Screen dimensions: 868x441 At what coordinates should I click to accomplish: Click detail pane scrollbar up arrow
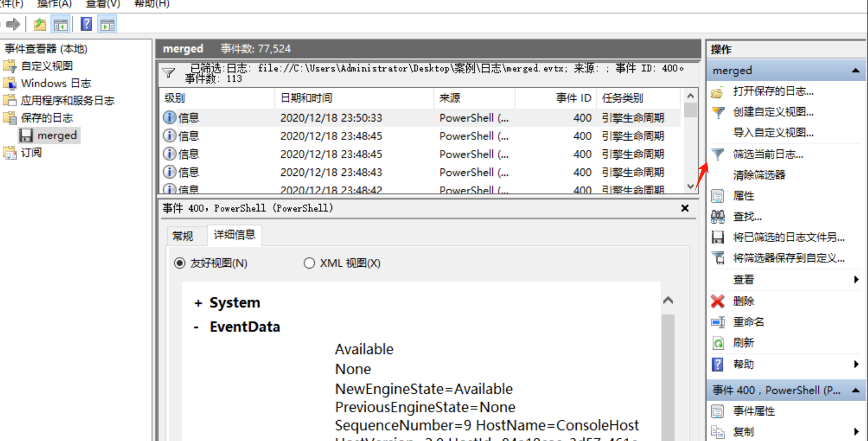(x=668, y=300)
